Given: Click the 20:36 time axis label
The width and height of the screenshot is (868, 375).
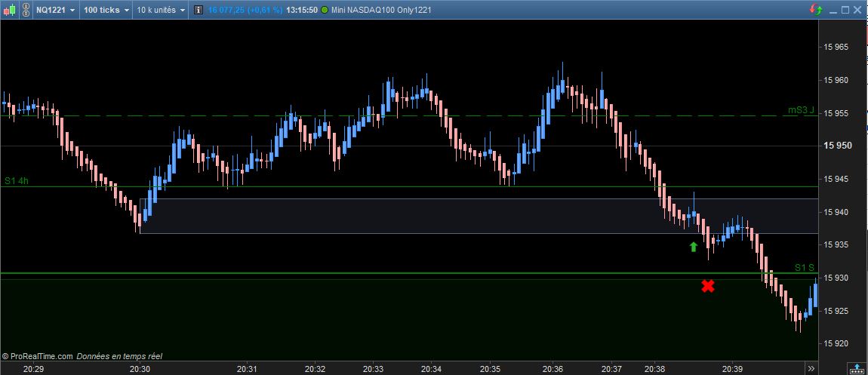Looking at the screenshot, I should 553,368.
